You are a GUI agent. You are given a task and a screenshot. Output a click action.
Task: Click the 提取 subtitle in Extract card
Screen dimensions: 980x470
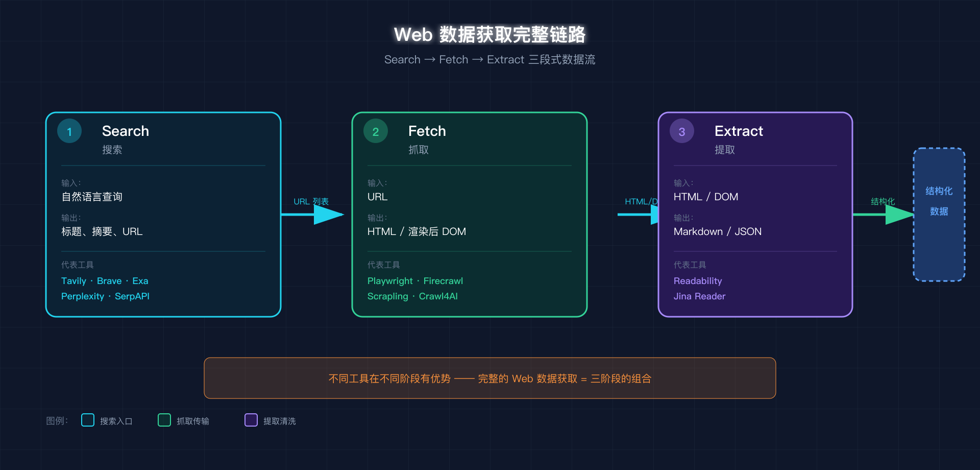click(x=725, y=150)
